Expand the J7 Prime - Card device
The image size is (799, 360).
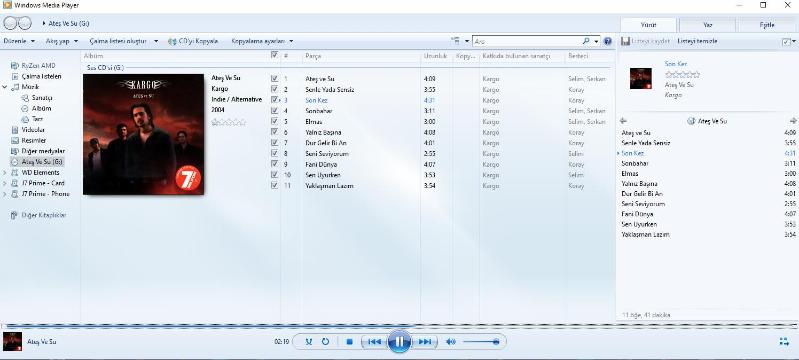pos(5,183)
